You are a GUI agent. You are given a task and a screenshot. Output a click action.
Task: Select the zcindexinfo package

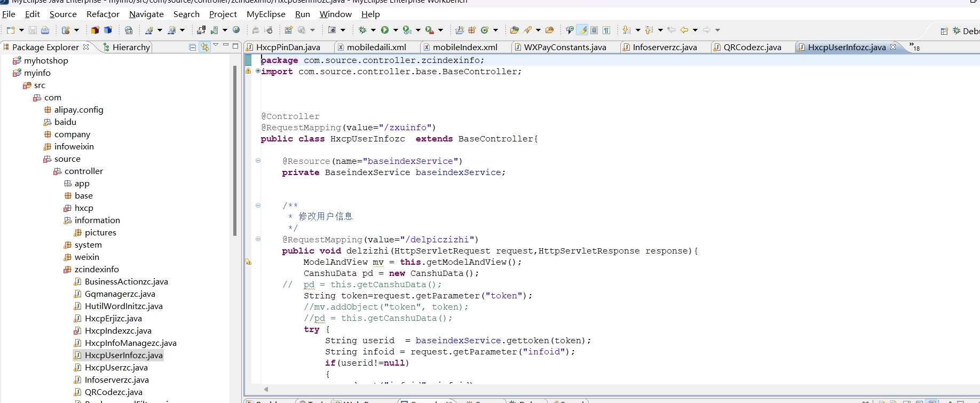tap(97, 270)
